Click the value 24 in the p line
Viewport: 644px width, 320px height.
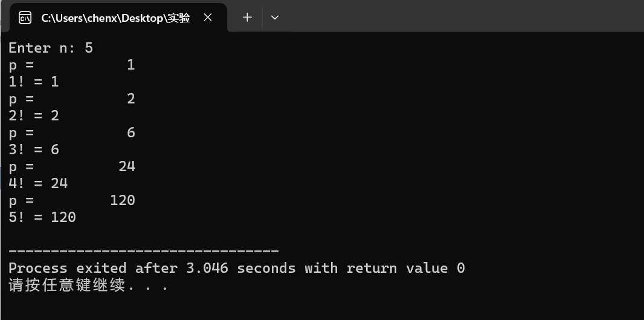pyautogui.click(x=127, y=166)
